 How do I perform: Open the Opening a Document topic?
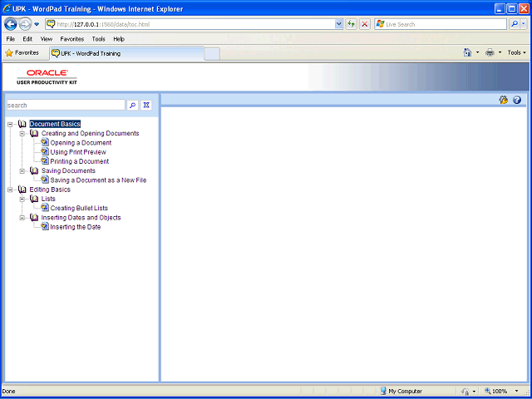[81, 143]
